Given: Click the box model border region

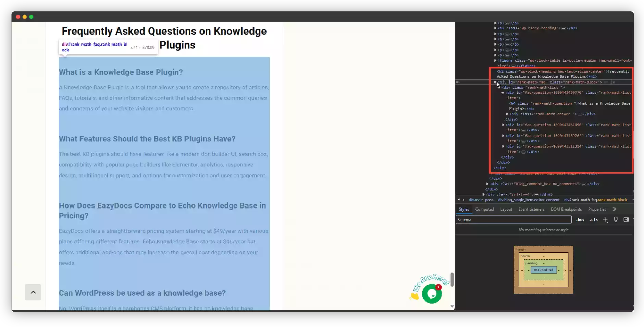Looking at the screenshot, I should click(x=543, y=256).
